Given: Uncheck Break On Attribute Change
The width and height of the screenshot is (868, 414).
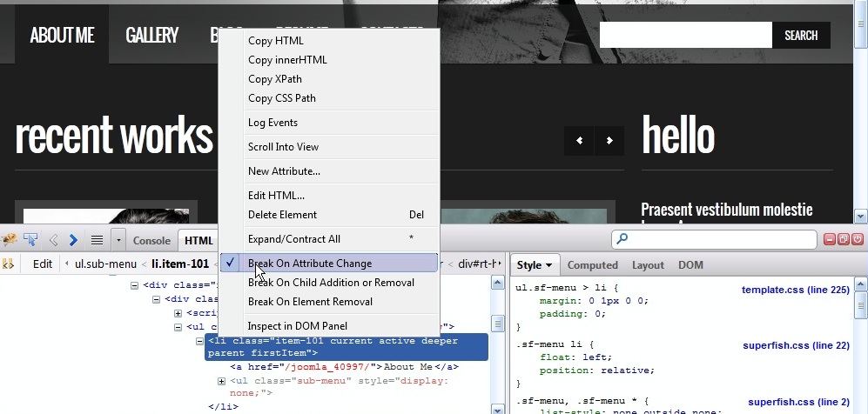Looking at the screenshot, I should pyautogui.click(x=309, y=264).
